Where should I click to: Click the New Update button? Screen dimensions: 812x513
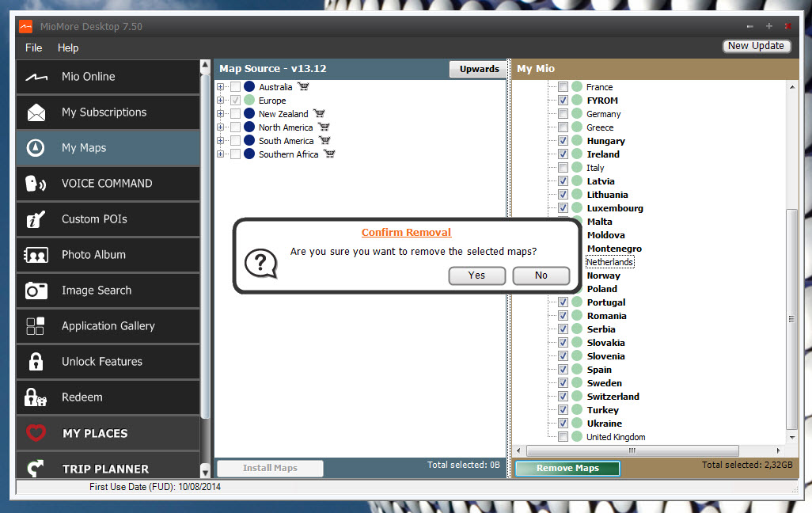click(756, 46)
